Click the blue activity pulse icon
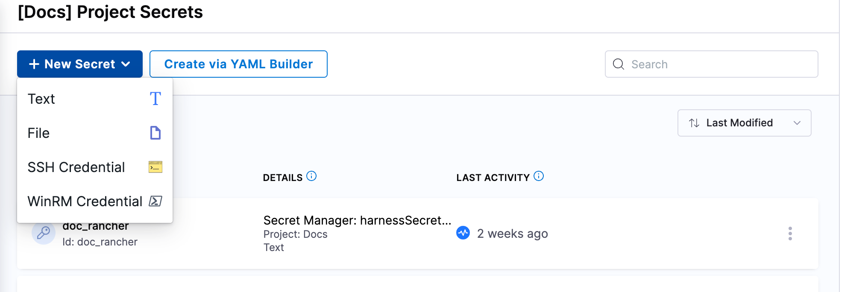 pyautogui.click(x=463, y=233)
